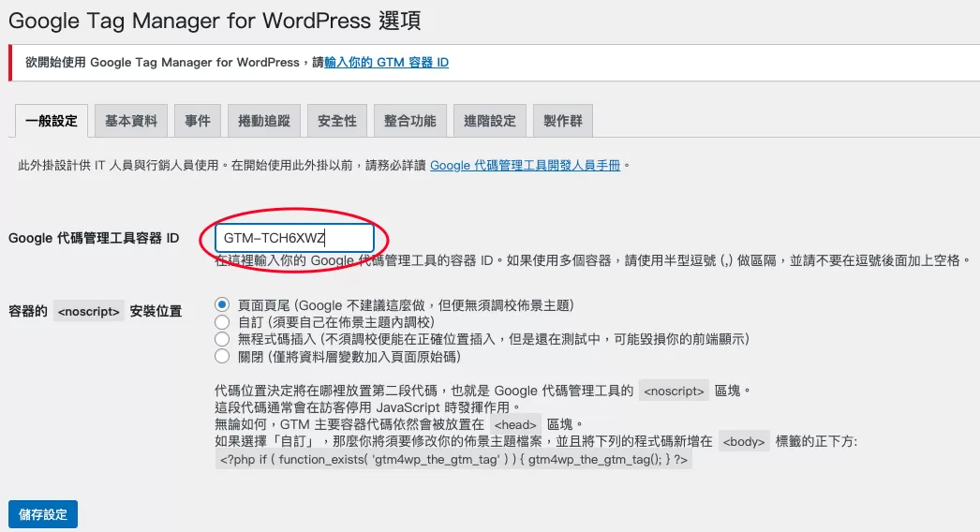This screenshot has height=532, width=980.
Task: Open the 事件 tab
Action: pos(198,121)
